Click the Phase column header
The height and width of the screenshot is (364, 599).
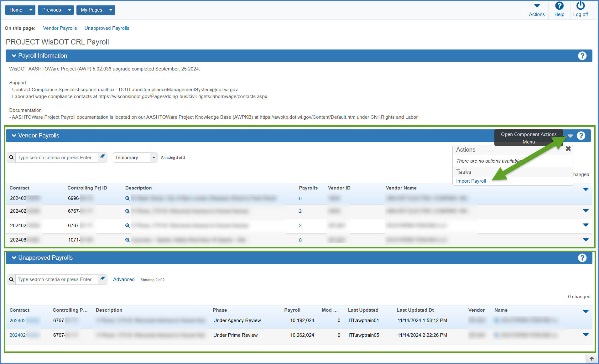click(220, 310)
